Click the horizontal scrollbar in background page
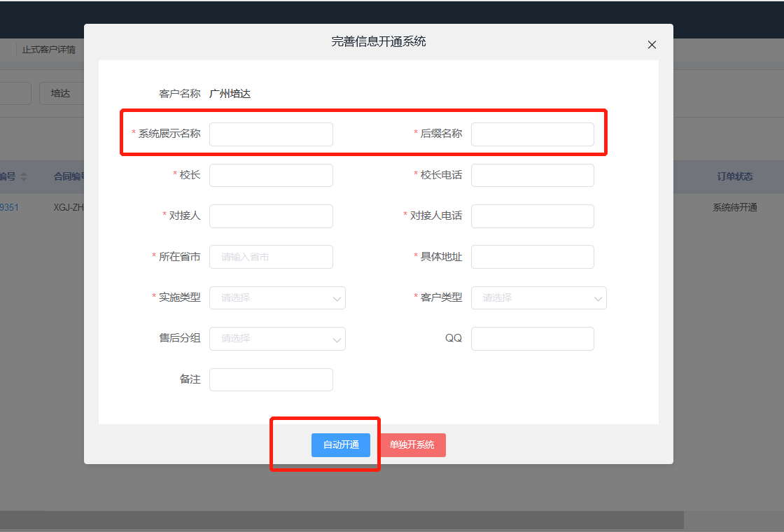This screenshot has height=532, width=784. [x=342, y=519]
